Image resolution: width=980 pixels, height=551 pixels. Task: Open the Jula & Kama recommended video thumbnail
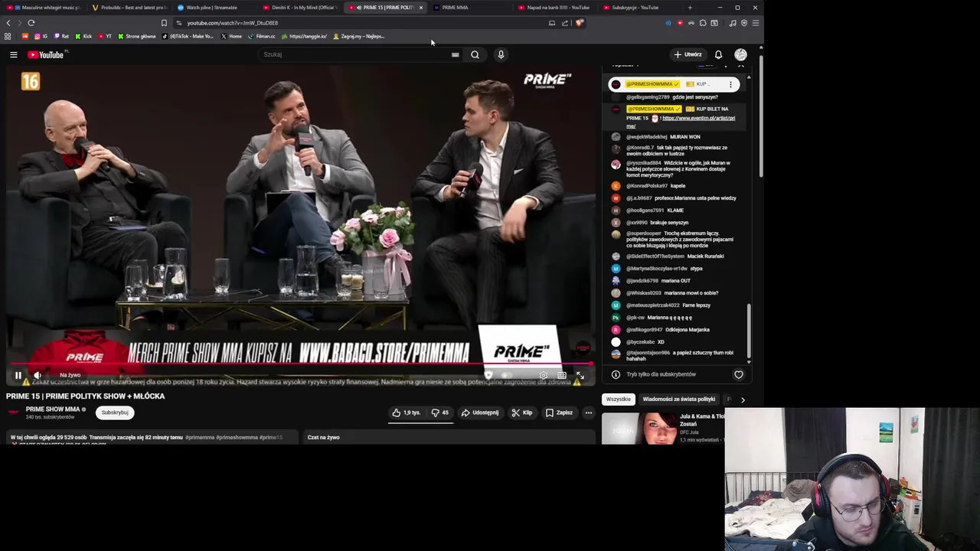coord(639,428)
